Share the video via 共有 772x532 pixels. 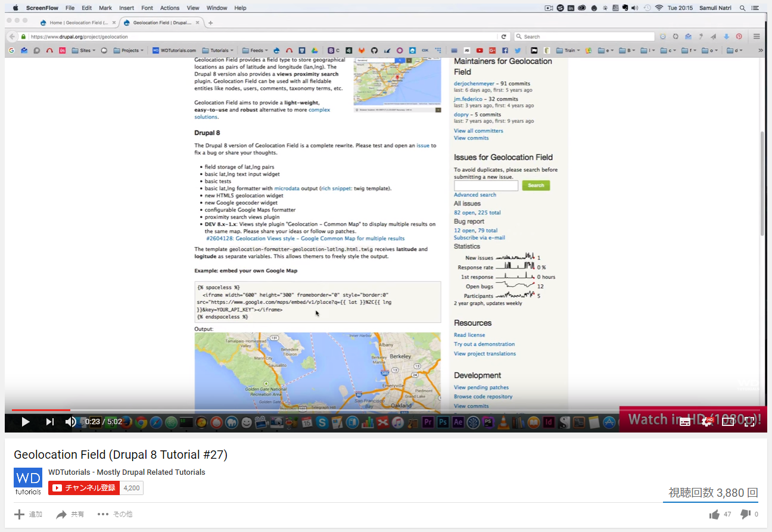pos(70,514)
